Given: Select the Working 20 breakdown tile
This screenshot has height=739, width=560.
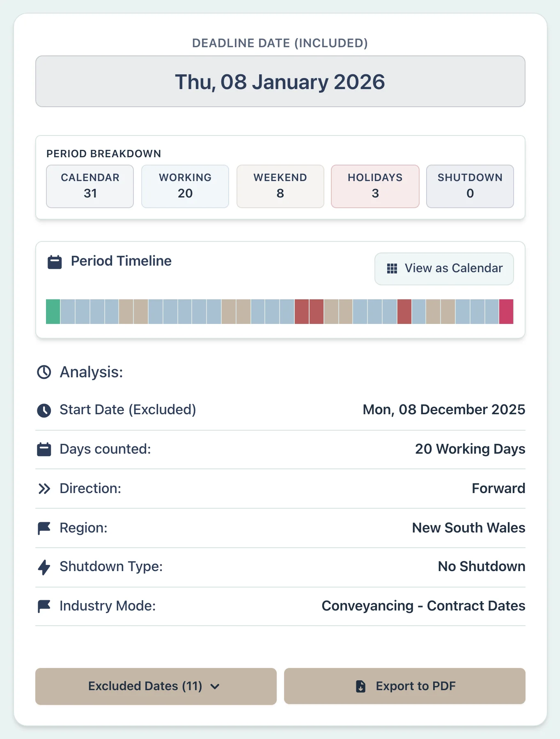Looking at the screenshot, I should (x=185, y=186).
